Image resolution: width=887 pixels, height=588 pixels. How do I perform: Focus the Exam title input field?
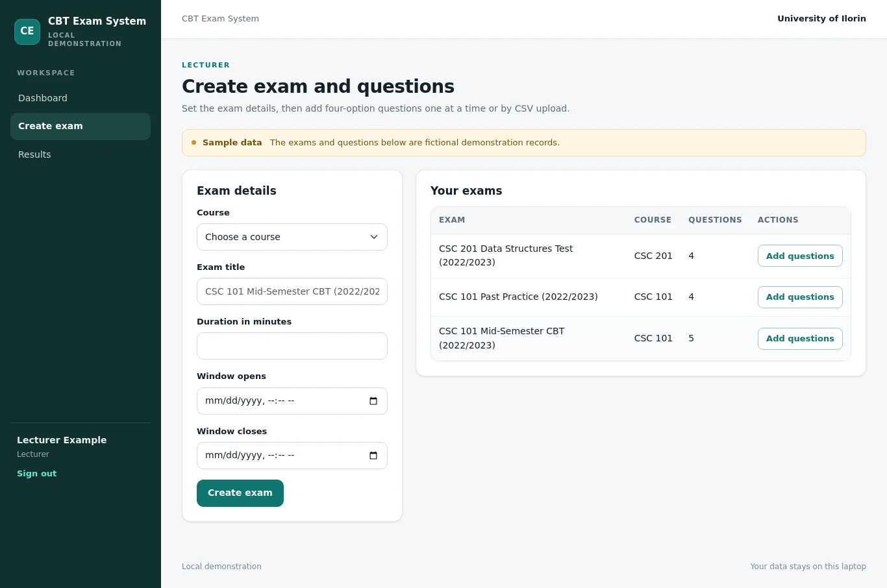(x=292, y=291)
